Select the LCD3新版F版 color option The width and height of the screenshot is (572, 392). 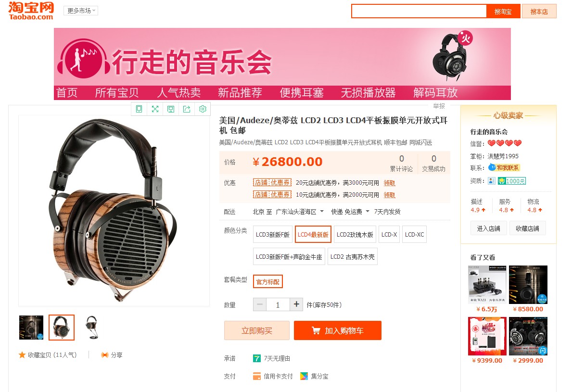(x=272, y=234)
